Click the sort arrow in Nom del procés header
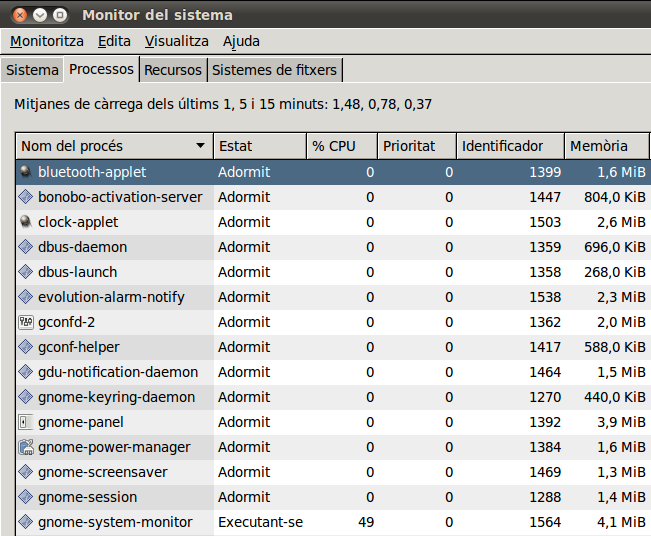This screenshot has height=536, width=651. (201, 146)
